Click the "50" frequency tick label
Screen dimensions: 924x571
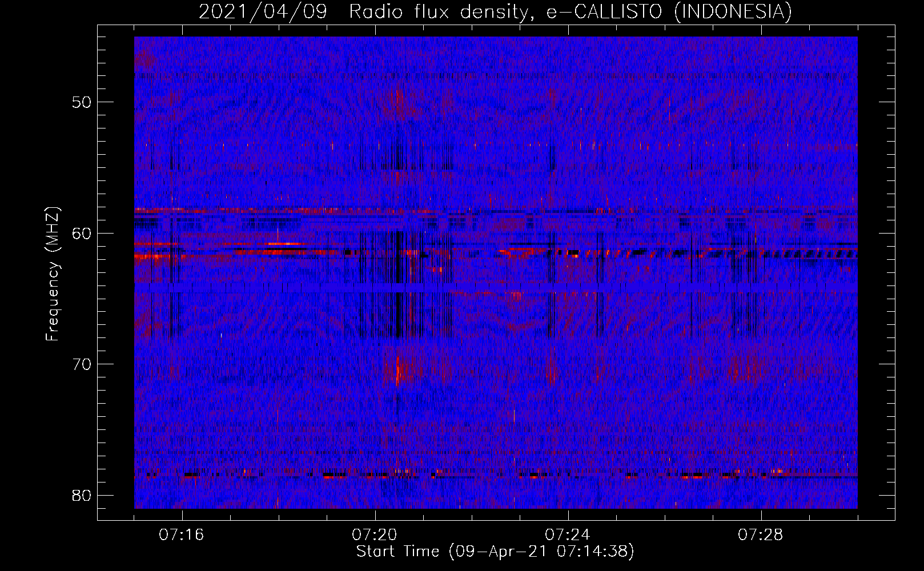82,102
